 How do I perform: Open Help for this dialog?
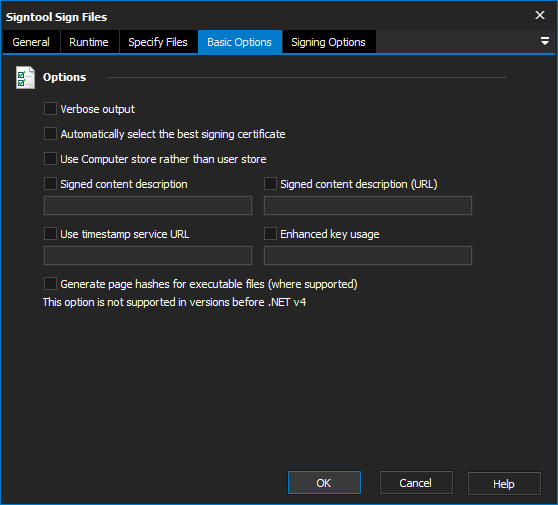click(x=504, y=483)
